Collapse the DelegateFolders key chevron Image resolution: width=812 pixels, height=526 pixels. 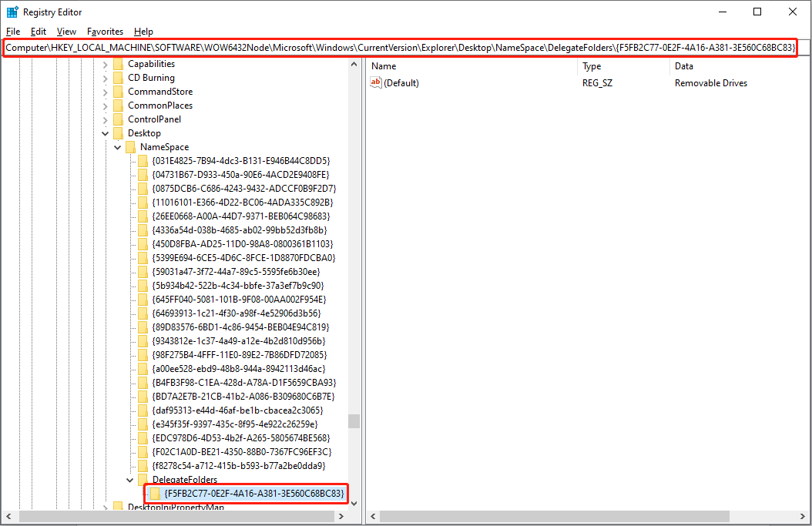pos(130,479)
